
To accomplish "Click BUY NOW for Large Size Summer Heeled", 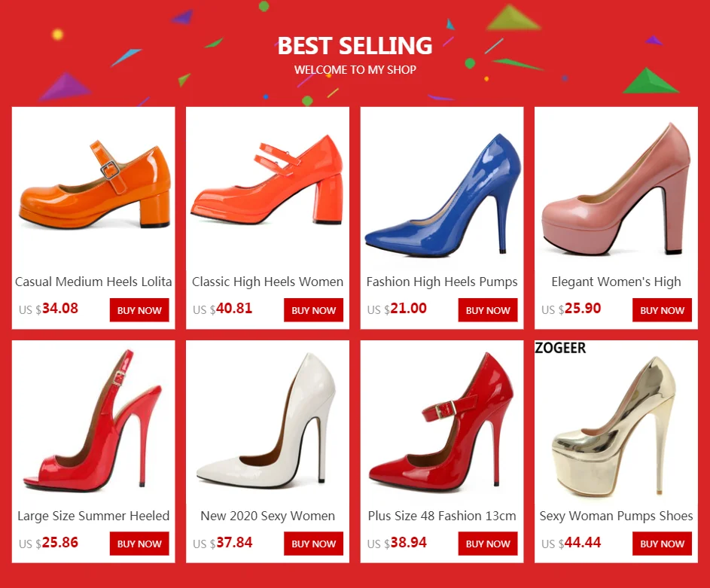I will coord(139,544).
